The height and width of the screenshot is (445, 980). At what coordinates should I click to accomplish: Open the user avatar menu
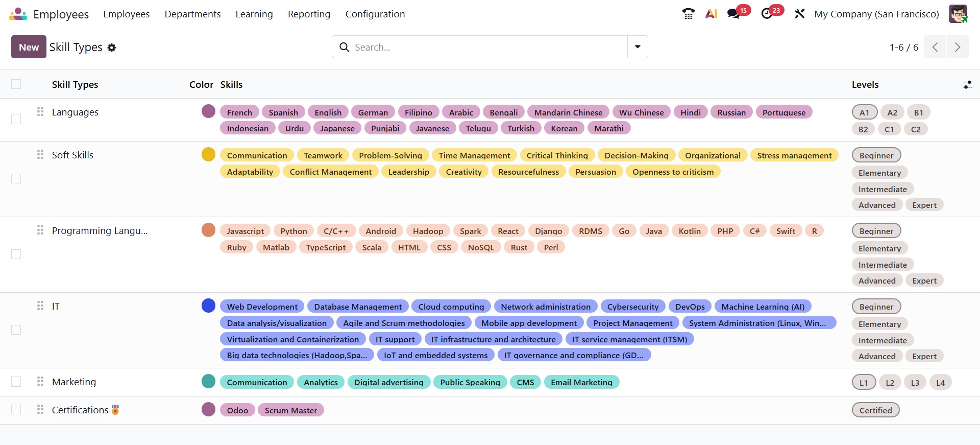point(958,14)
